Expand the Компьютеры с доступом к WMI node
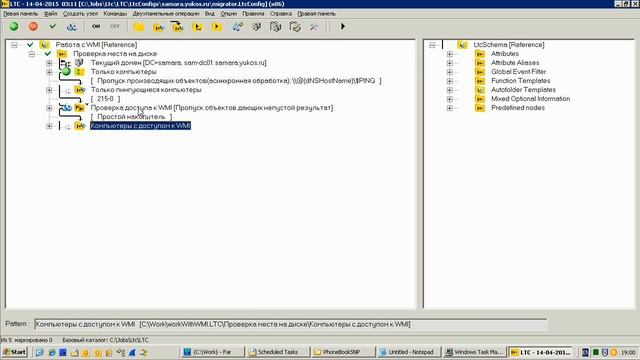 tap(49, 126)
